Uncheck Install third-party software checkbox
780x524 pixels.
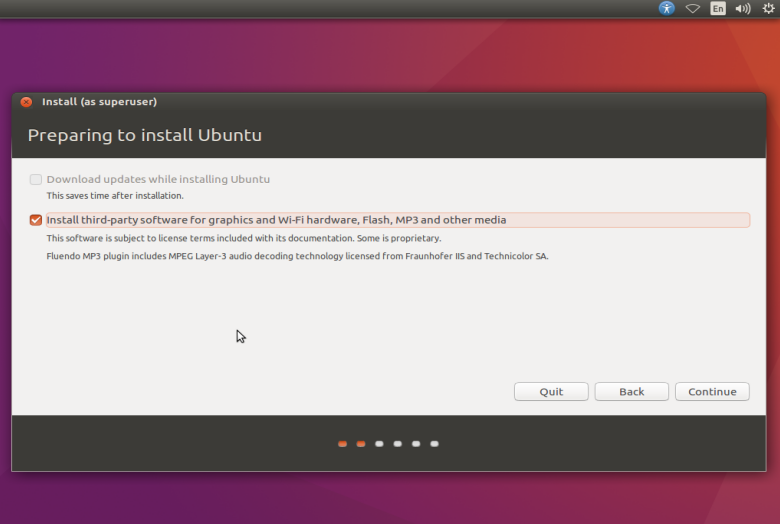pos(36,220)
